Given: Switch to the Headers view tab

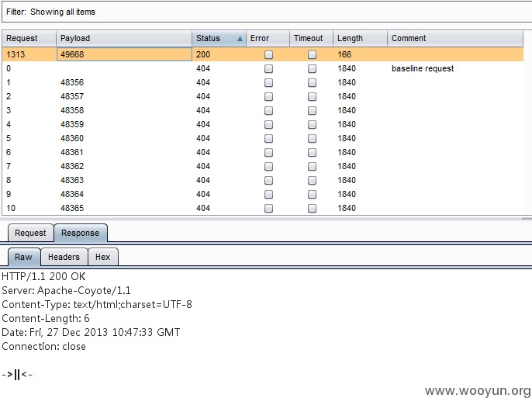Looking at the screenshot, I should click(64, 257).
